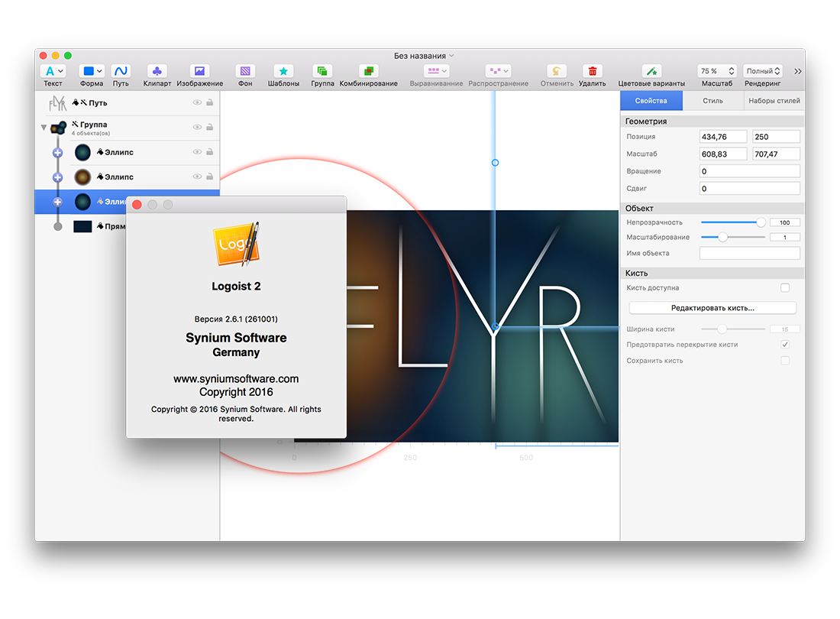Screen dimensions: 840x619
Task: Open Цветовые варианты color variants
Action: 651,71
